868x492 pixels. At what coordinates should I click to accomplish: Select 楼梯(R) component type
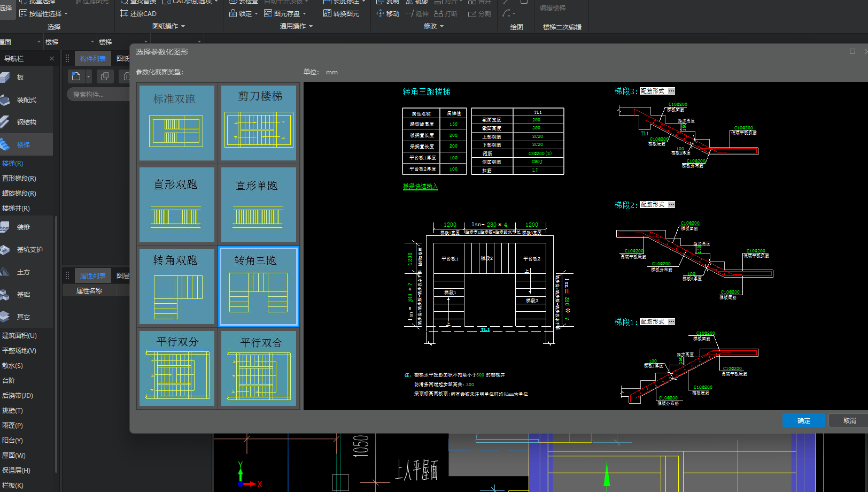[x=13, y=164]
